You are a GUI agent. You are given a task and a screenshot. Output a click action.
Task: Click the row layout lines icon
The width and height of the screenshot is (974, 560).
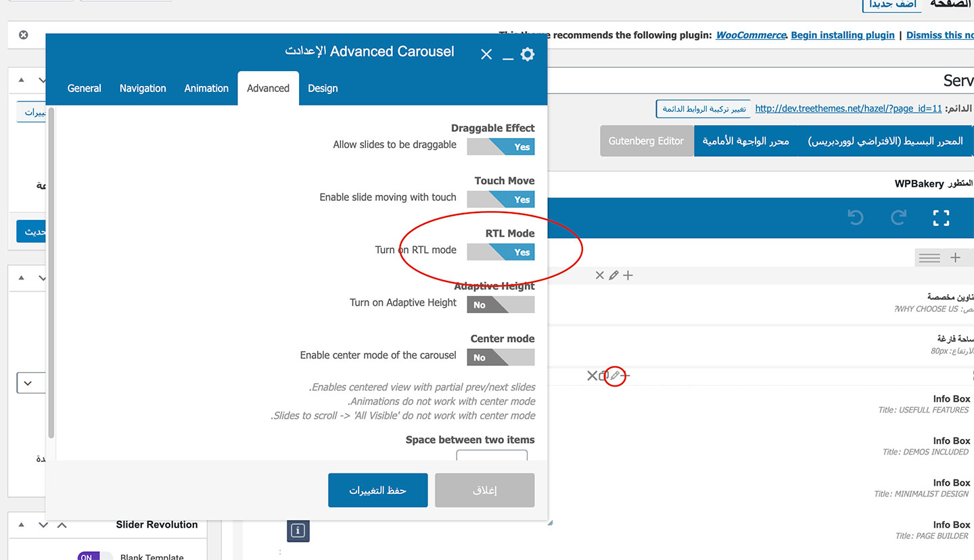pos(929,258)
